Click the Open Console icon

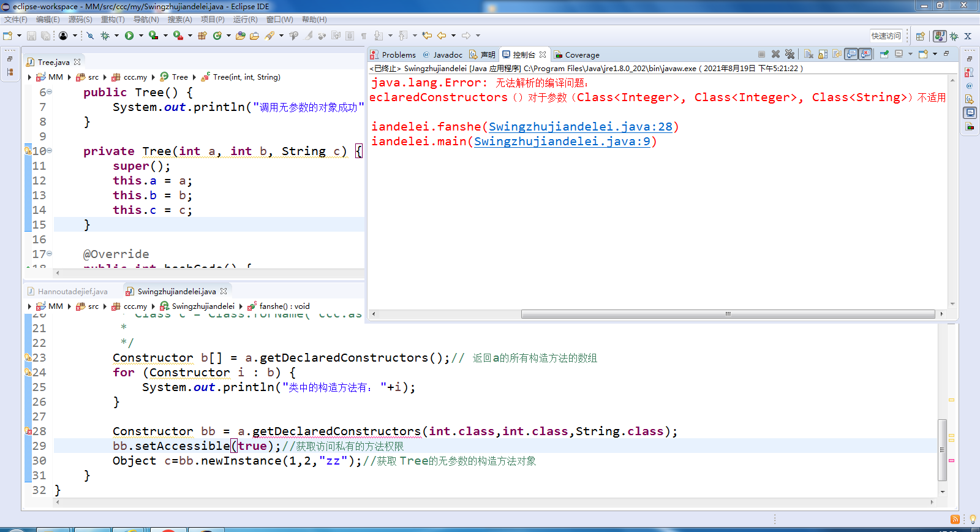924,54
